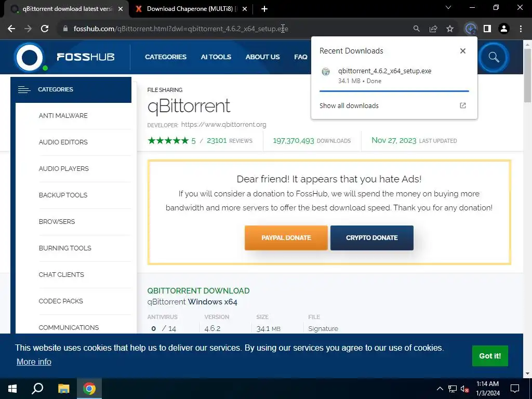This screenshot has height=399, width=532.
Task: Open ABOUT US in top navigation
Action: pos(262,57)
